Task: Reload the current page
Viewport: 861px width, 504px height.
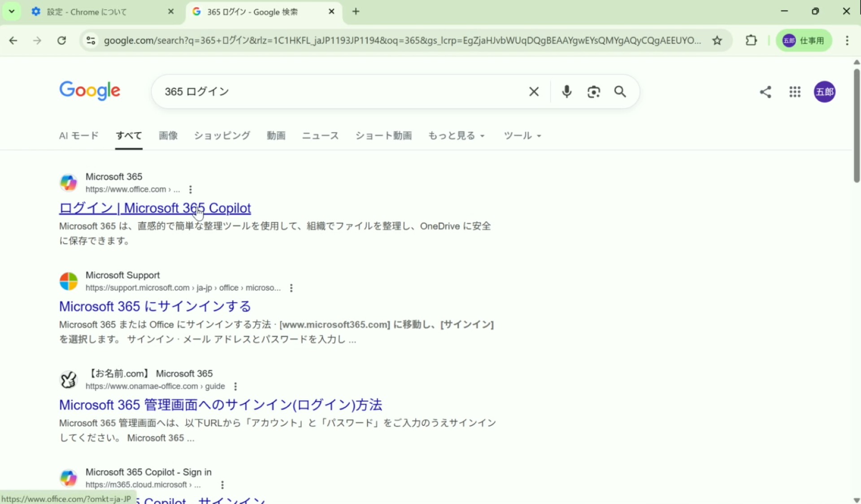Action: (61, 40)
